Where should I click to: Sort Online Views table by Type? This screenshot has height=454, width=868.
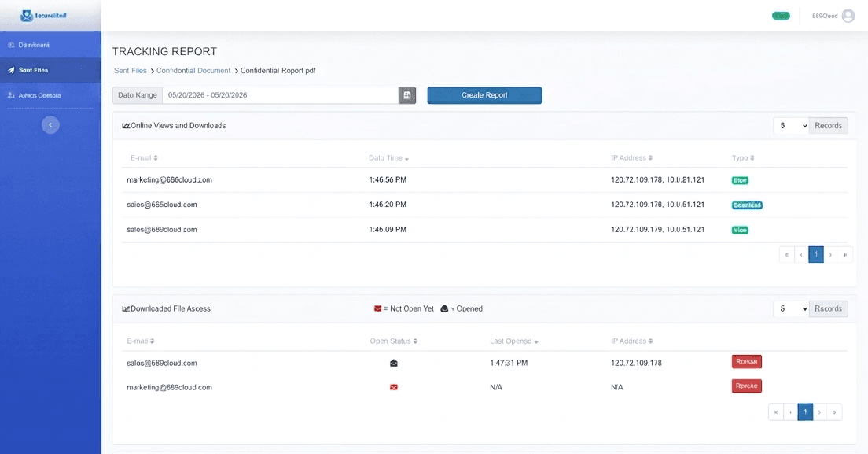click(x=743, y=158)
